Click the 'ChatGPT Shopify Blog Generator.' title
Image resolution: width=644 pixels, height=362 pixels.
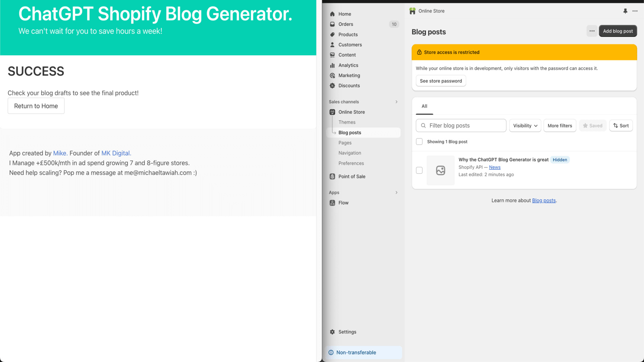(x=155, y=14)
